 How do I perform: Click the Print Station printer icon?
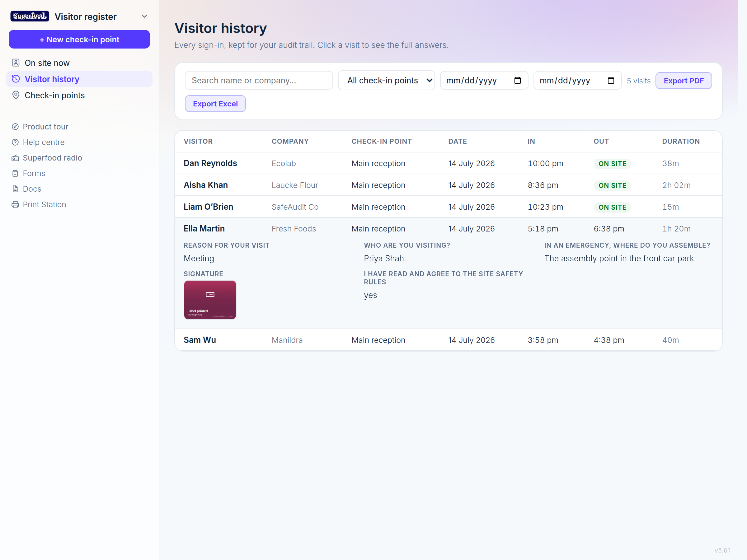point(15,204)
